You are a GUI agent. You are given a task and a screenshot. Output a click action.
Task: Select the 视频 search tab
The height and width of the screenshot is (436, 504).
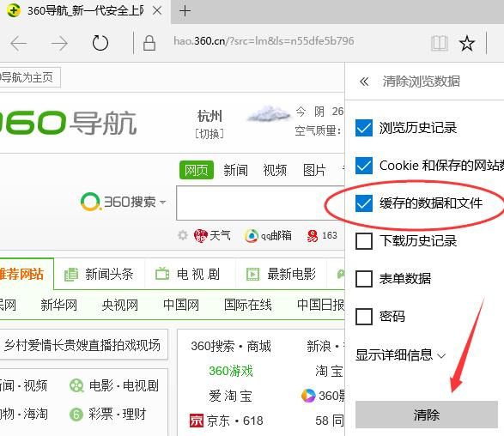[x=275, y=170]
